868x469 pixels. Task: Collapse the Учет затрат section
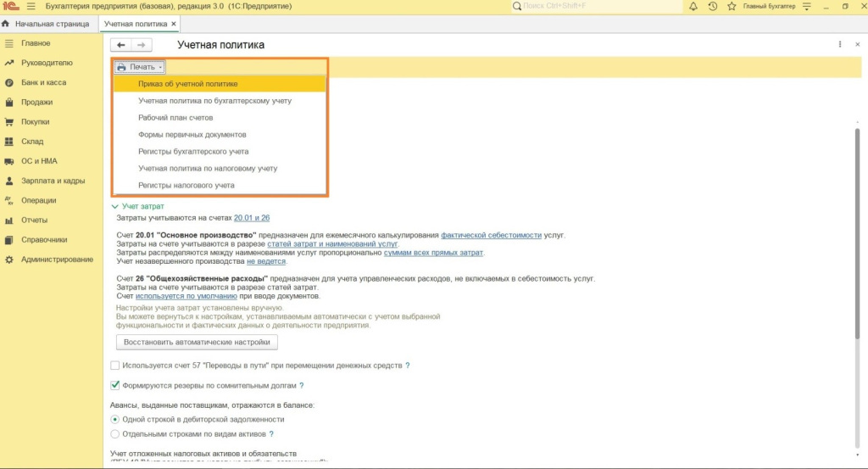[115, 206]
